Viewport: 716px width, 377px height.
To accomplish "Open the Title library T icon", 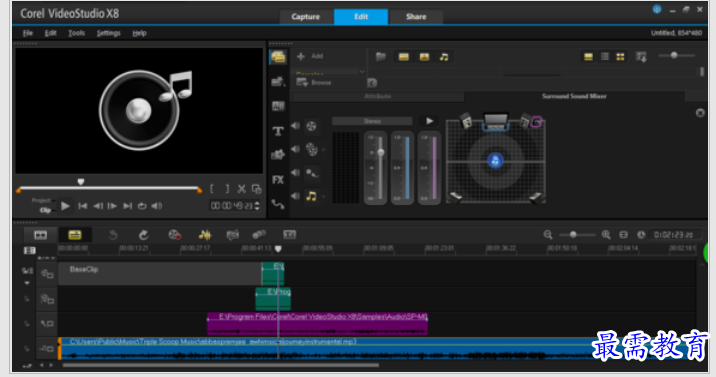I will tap(278, 131).
